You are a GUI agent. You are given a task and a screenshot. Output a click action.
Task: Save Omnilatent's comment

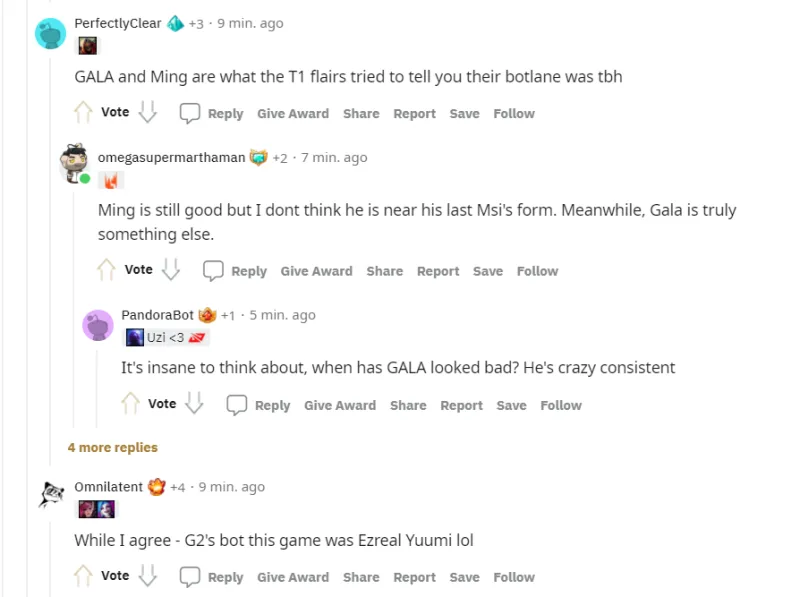pos(464,577)
